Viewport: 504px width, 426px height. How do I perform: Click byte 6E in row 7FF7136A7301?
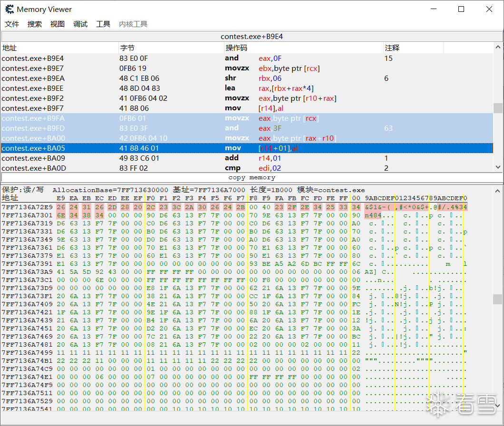point(61,215)
